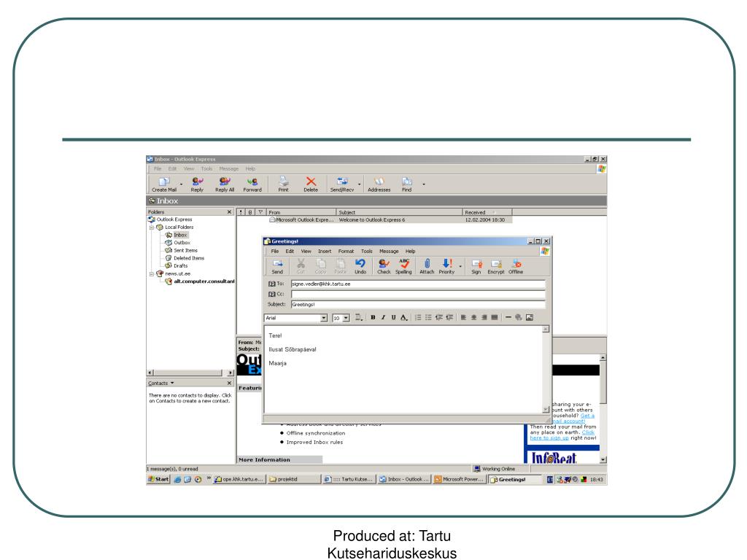Change font color with the A icon
This screenshot has height=560, width=747.
[x=404, y=318]
